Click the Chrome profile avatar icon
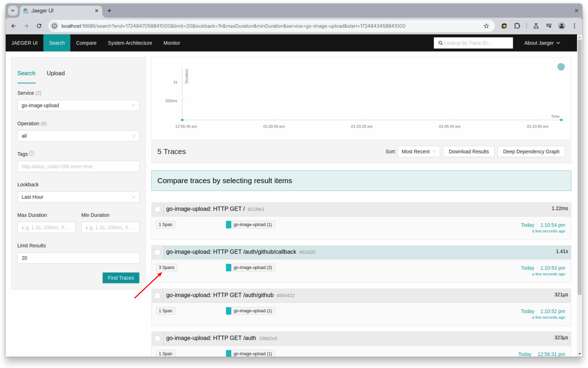The image size is (588, 368). click(562, 26)
